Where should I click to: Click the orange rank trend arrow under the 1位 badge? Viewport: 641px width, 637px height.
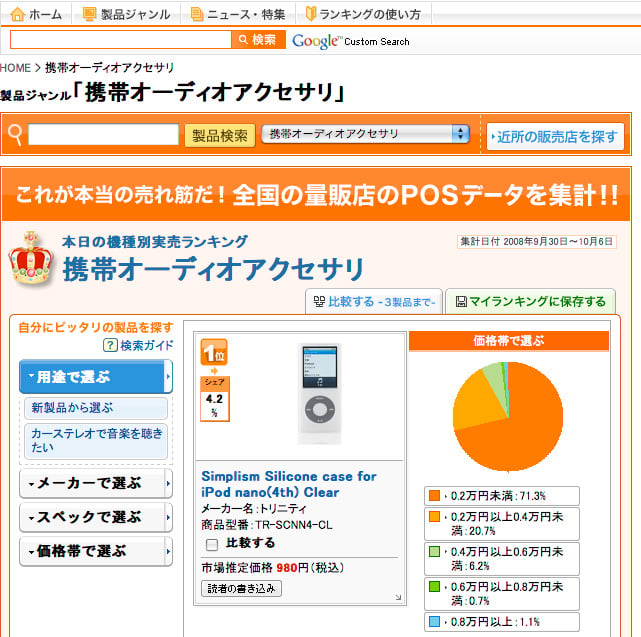214,371
